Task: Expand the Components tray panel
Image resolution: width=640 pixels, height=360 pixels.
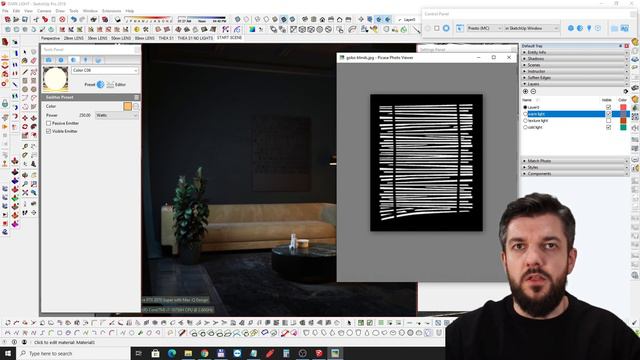Action: point(575,173)
